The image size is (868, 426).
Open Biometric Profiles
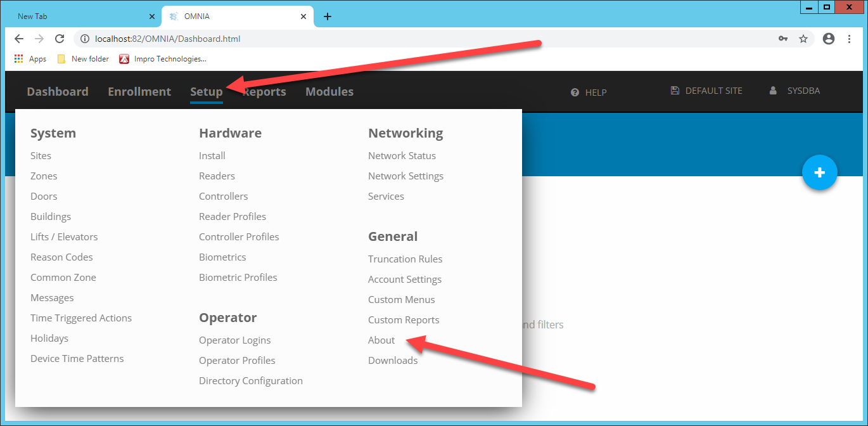238,278
